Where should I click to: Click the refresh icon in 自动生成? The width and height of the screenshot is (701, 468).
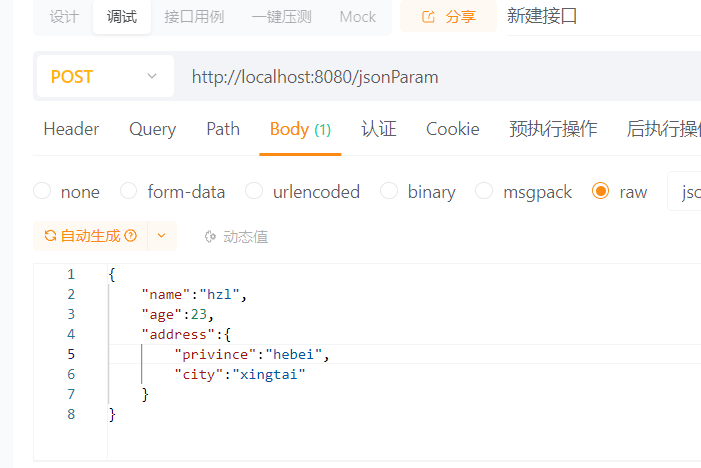[49, 236]
